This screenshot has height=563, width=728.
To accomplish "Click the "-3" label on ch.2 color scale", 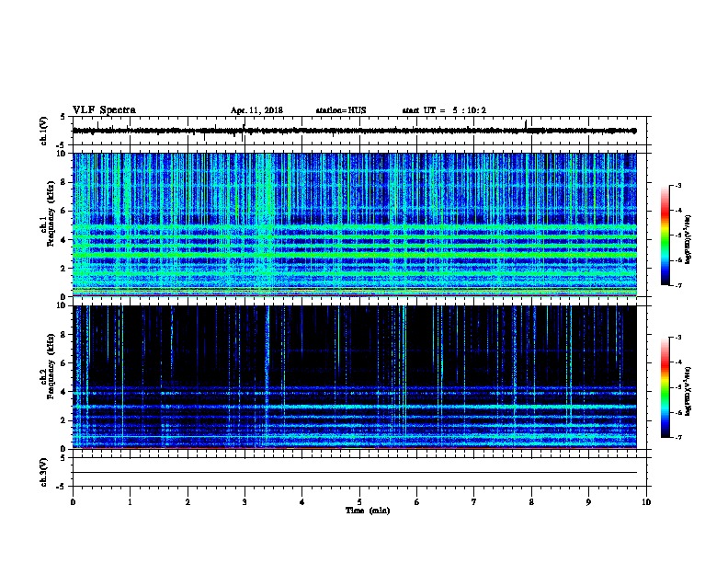I will pyautogui.click(x=678, y=338).
